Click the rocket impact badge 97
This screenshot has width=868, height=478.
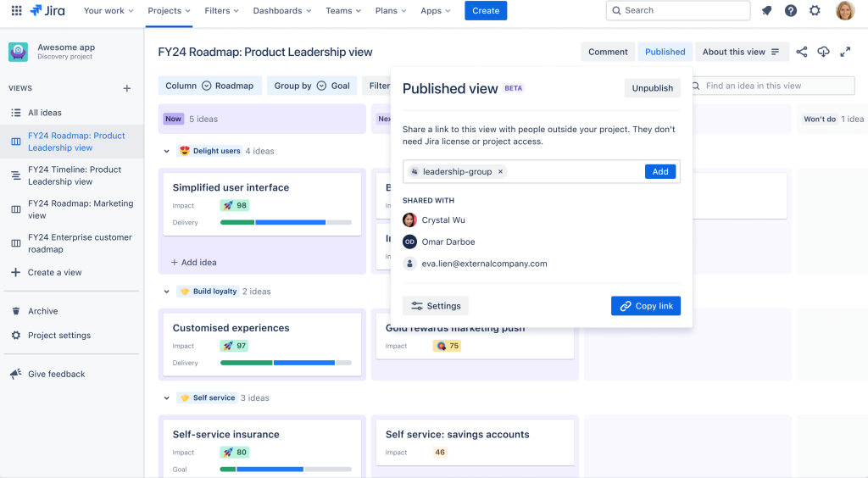click(235, 346)
